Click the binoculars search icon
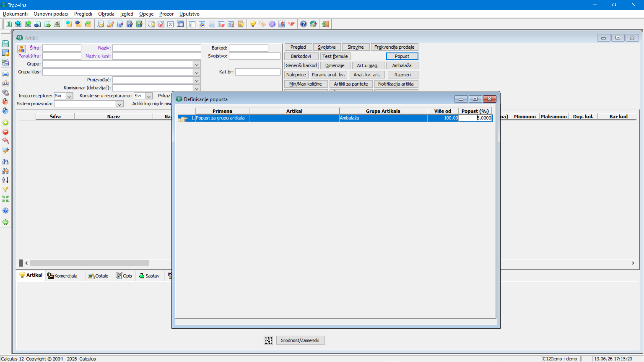The image size is (644, 362). (x=5, y=162)
